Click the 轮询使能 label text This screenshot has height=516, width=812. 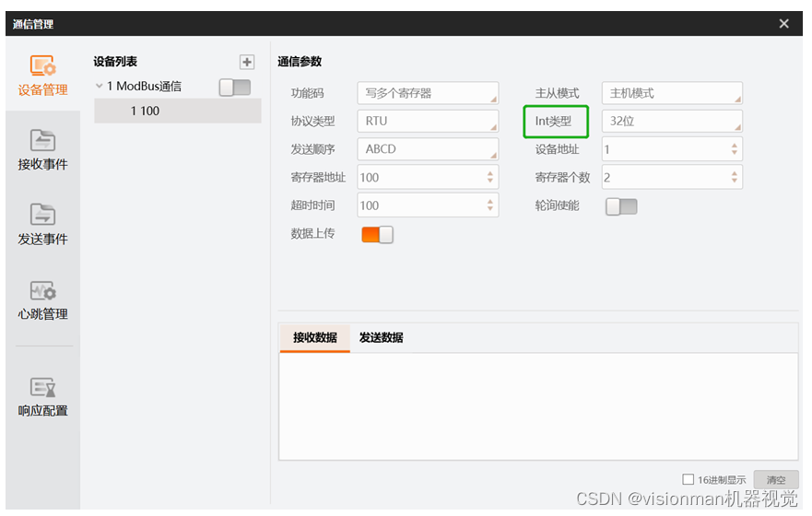(558, 205)
